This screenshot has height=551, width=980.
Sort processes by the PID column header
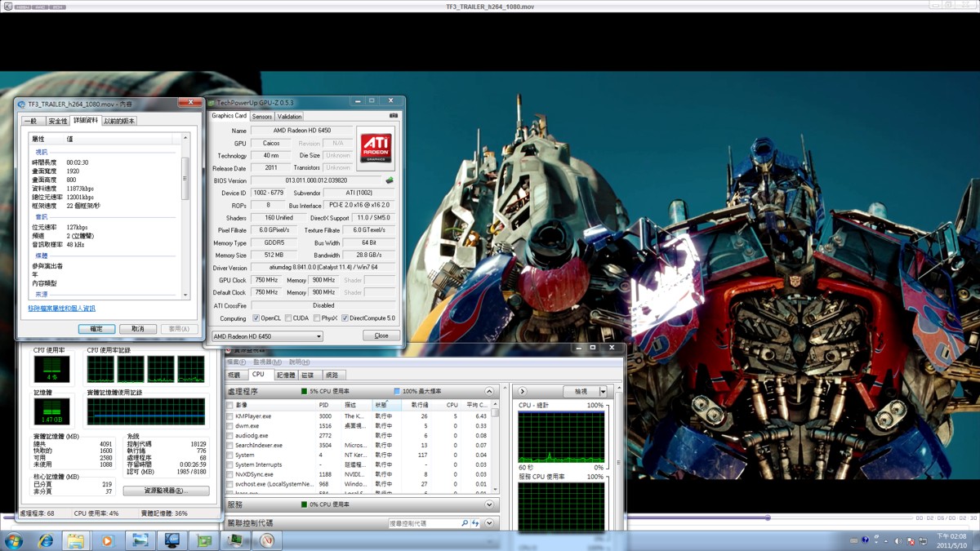pyautogui.click(x=328, y=405)
